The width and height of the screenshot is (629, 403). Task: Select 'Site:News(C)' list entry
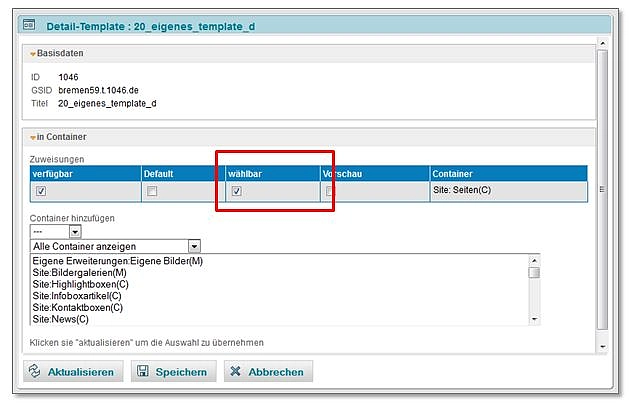click(x=60, y=319)
